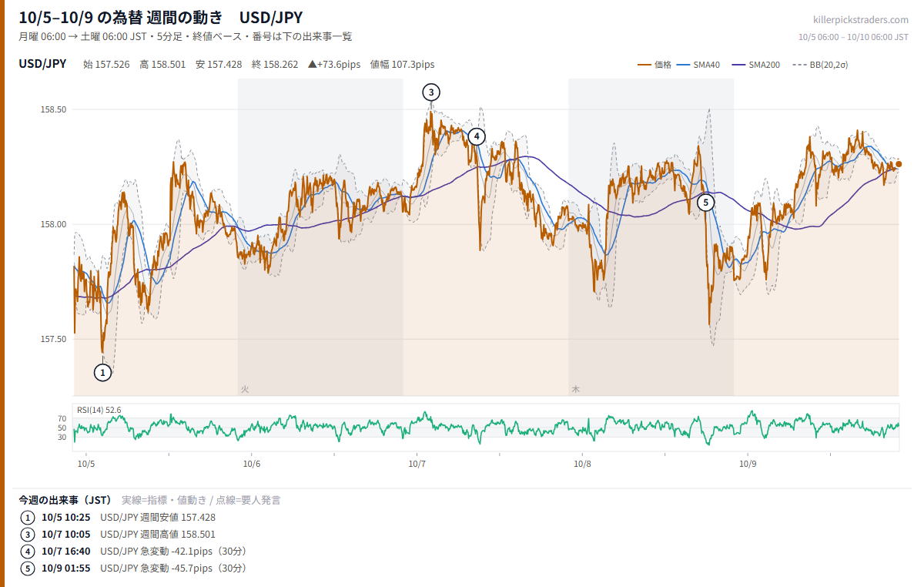Click the '値幅 107.3pips' range value
The width and height of the screenshot is (924, 587).
pyautogui.click(x=403, y=65)
